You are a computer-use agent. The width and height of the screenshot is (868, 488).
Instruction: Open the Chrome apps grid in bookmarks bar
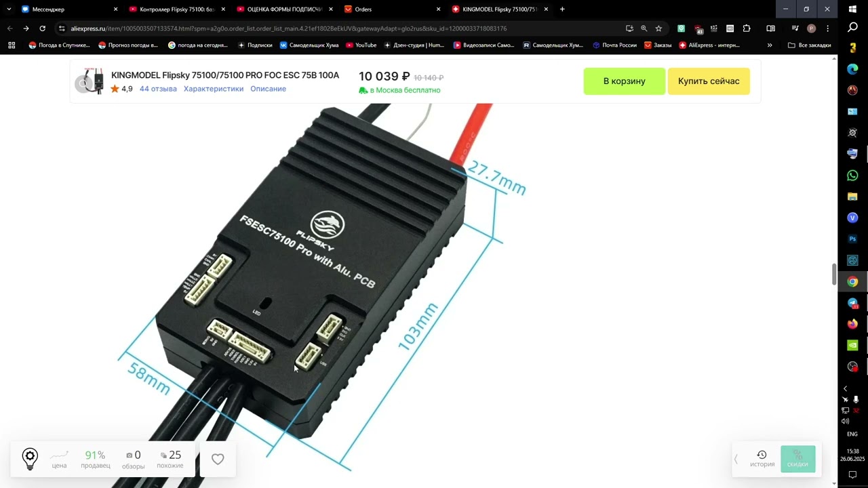tap(12, 45)
